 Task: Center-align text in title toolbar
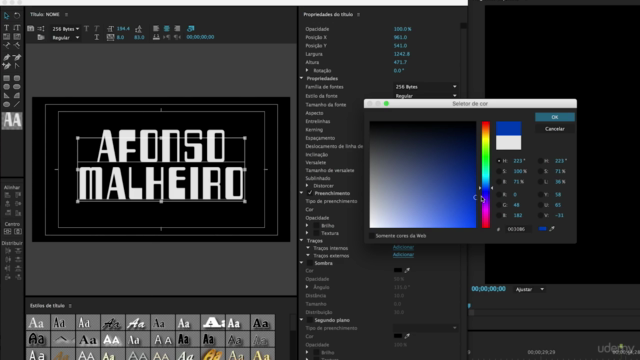point(167,29)
